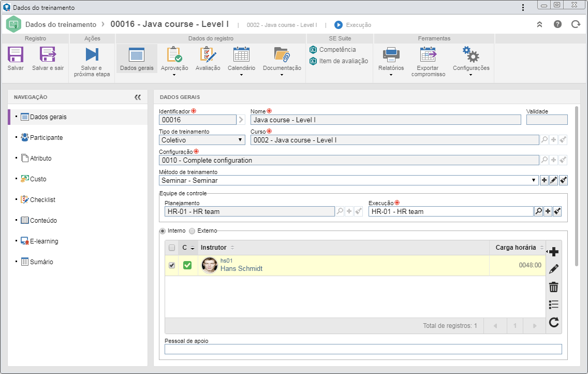Screen dimensions: 588x374
Task: Click the Pessoal de apoio field
Action: (363, 349)
